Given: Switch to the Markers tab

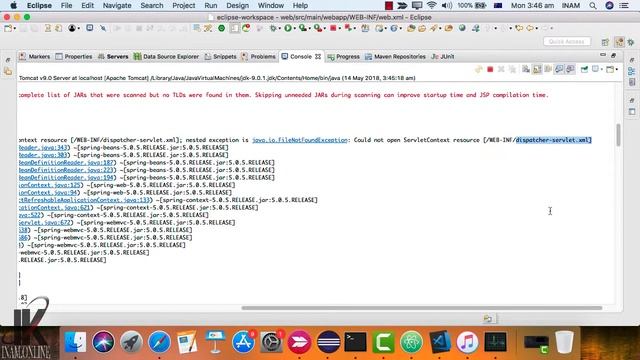Looking at the screenshot, I should pos(35,57).
